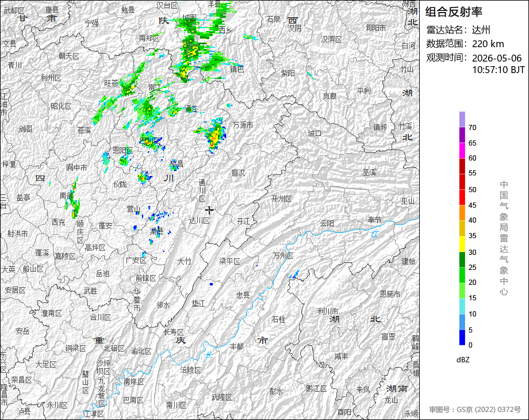Click the light purple swatch above 70
The image size is (529, 420).
pos(462,120)
